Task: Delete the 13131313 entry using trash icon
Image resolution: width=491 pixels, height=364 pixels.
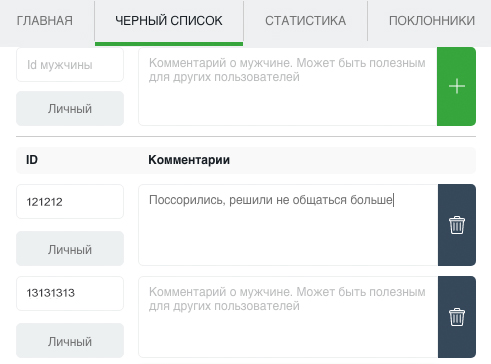Action: [457, 317]
